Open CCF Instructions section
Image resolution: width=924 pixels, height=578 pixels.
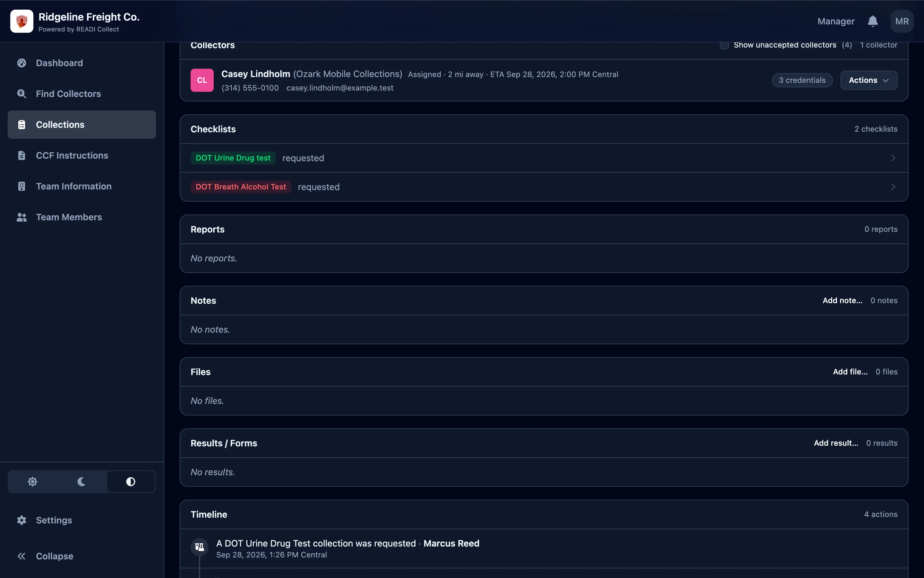82,156
